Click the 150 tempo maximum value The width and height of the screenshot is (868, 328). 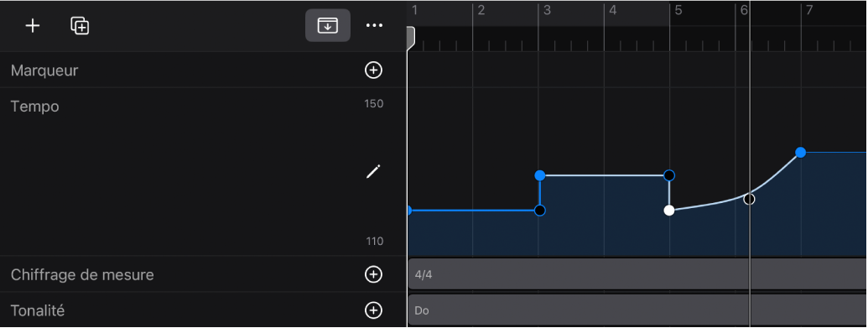tap(374, 104)
